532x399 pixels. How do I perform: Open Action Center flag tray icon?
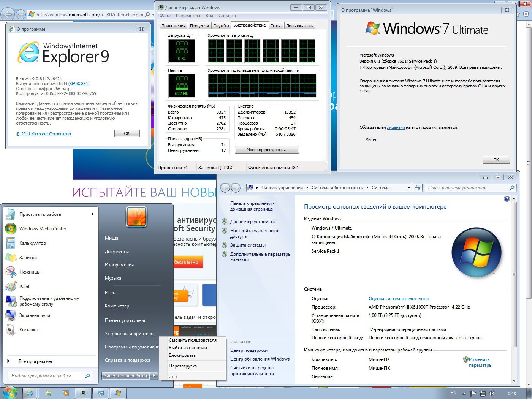(x=473, y=394)
